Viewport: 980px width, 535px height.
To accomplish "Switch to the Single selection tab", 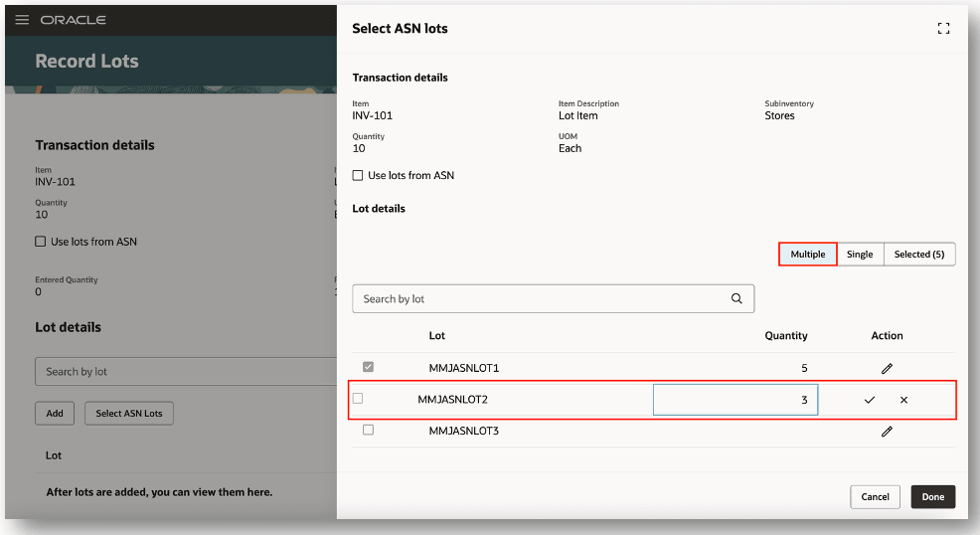I will (860, 255).
